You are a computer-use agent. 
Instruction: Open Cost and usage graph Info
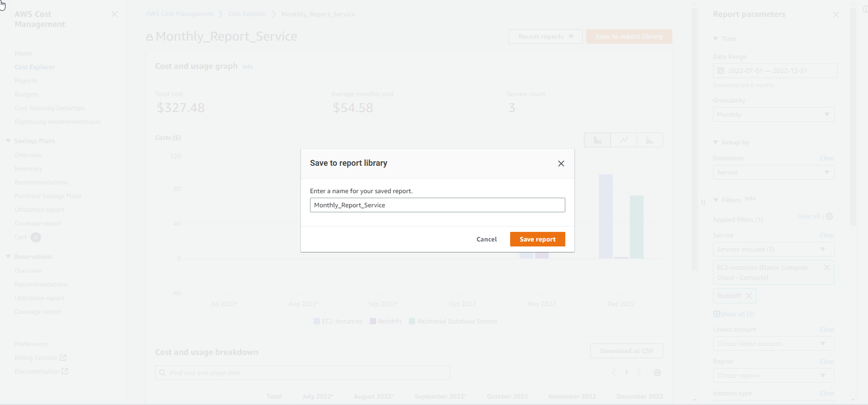click(x=248, y=67)
